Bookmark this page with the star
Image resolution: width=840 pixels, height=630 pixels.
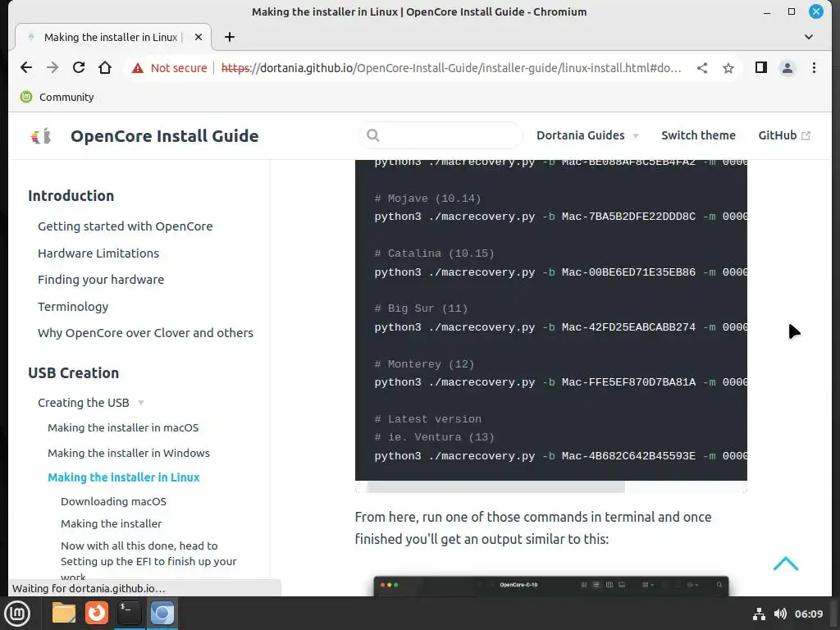pos(728,68)
